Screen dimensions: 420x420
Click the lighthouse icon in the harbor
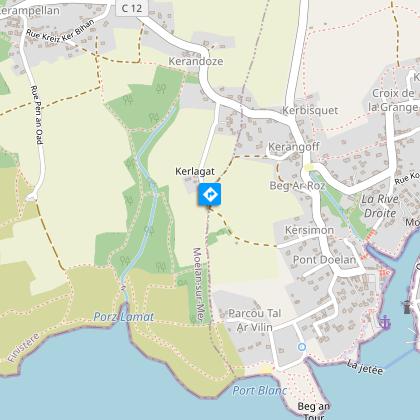pyautogui.click(x=407, y=307)
